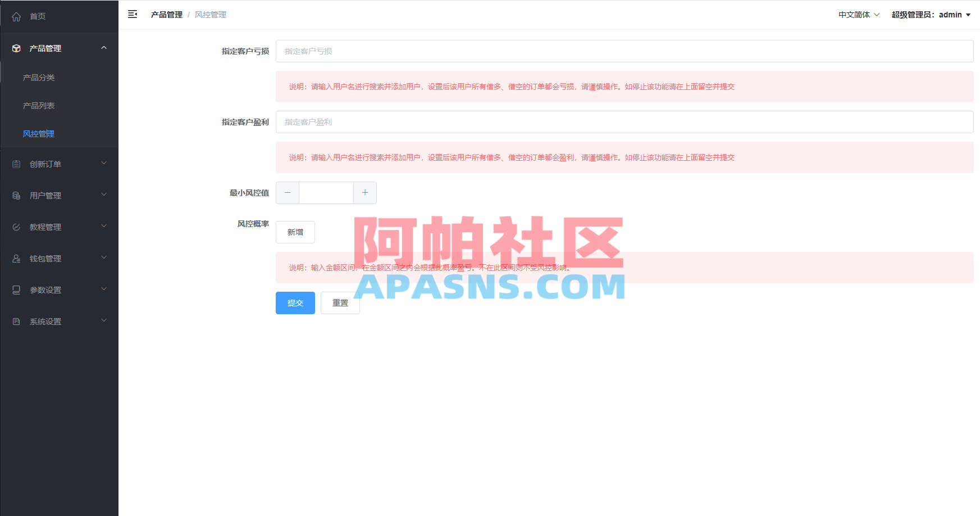Click the 教程管理 sidebar icon
980x516 pixels.
pyautogui.click(x=16, y=227)
